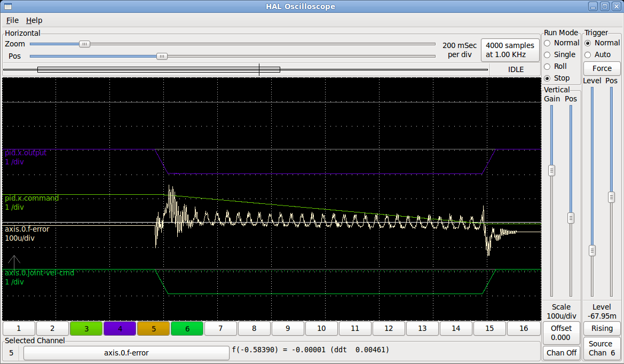
Task: Select Stop run mode
Action: coord(557,78)
